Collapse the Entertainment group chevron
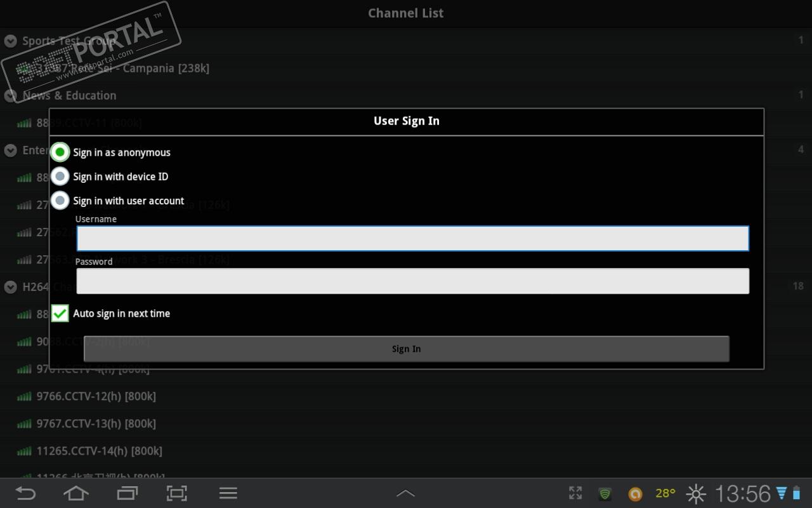 (10, 150)
